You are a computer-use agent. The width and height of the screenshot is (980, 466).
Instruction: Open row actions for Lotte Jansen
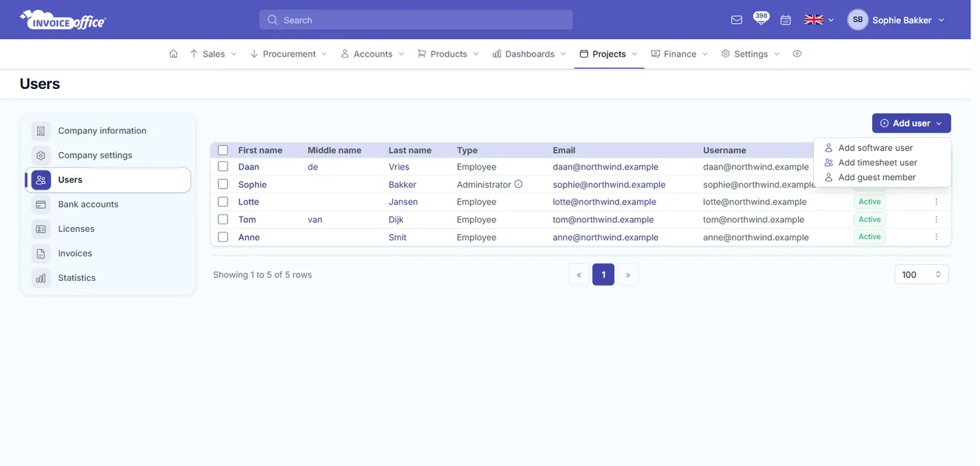936,202
